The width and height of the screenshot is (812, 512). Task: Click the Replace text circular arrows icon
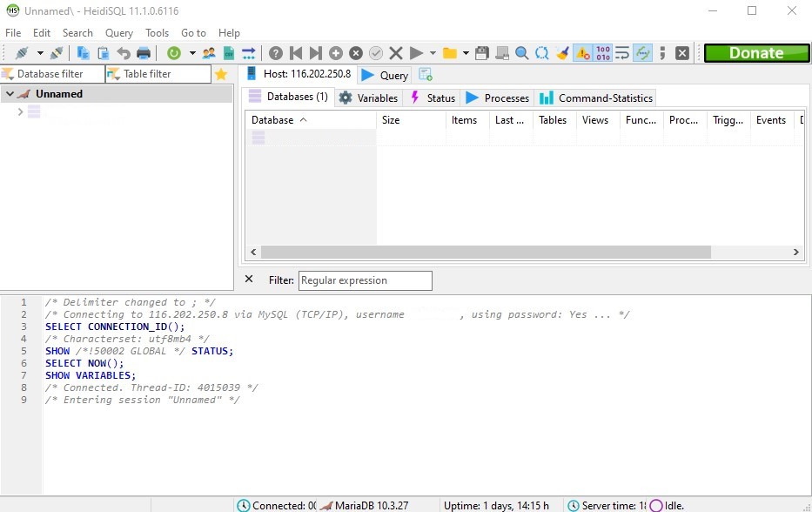click(x=541, y=53)
